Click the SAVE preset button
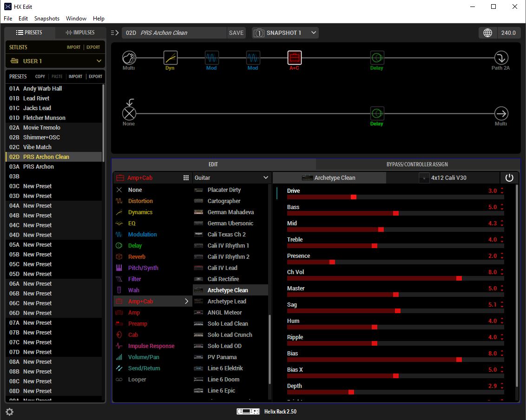This screenshot has height=420, width=526. 236,33
